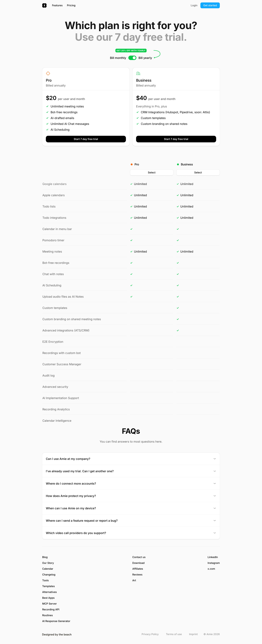Click checkmark beside Custom templates in Business card
This screenshot has height=644, width=262.
coord(137,118)
